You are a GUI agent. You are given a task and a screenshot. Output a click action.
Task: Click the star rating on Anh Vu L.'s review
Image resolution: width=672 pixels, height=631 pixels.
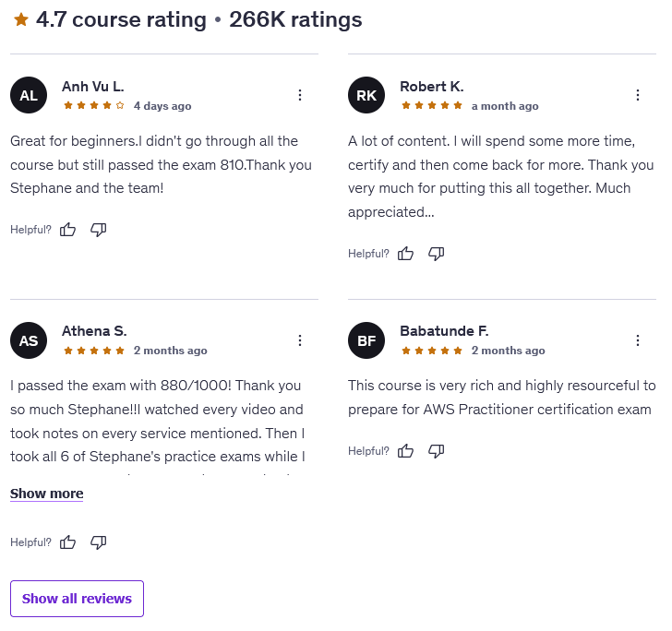tap(94, 106)
